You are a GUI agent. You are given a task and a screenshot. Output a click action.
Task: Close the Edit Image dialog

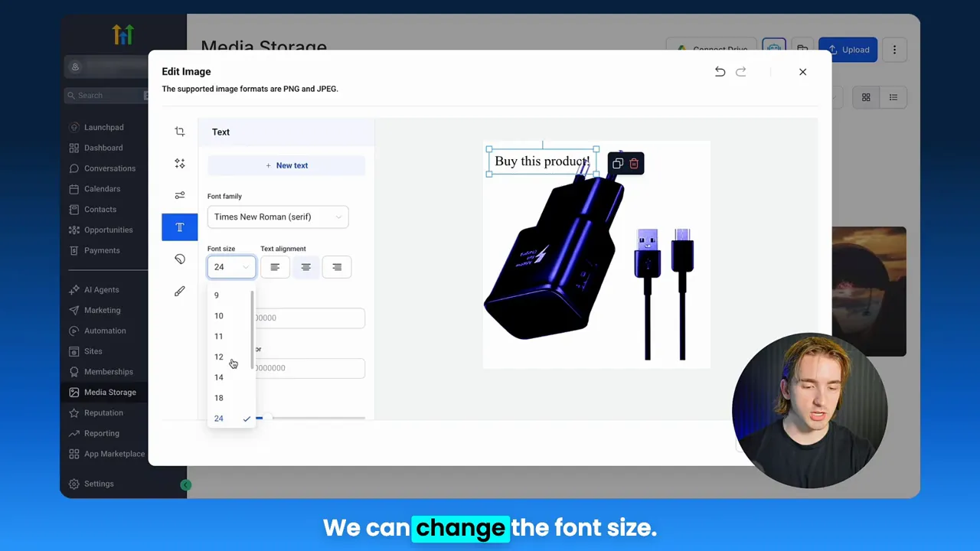[x=802, y=72]
